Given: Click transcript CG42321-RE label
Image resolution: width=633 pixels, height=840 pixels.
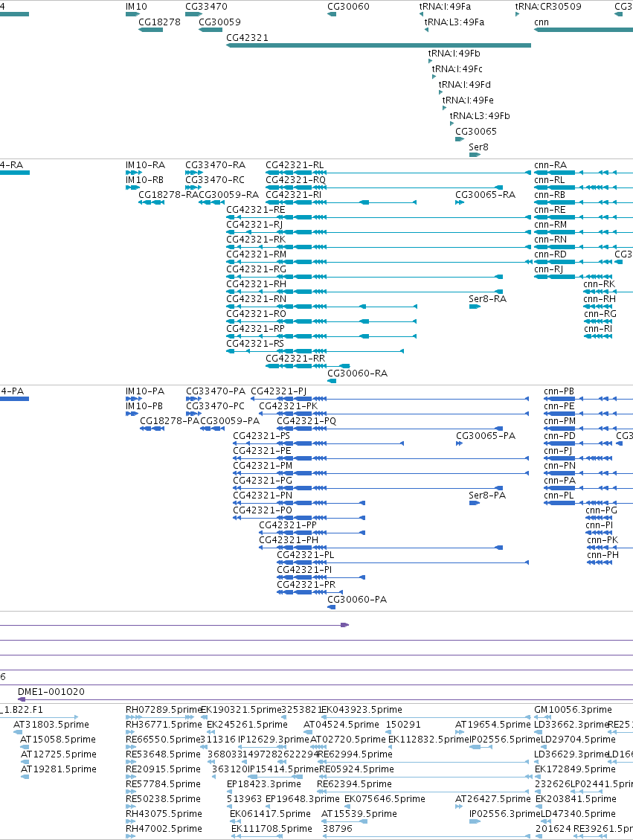Looking at the screenshot, I should pyautogui.click(x=255, y=210).
